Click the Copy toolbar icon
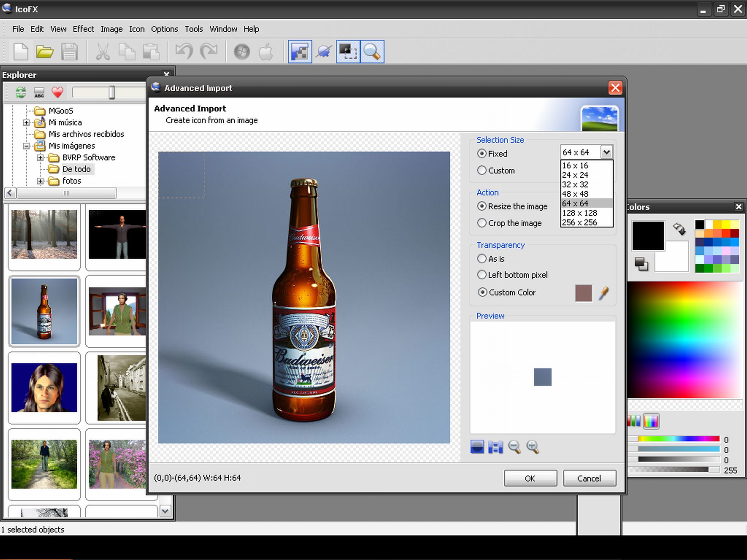The image size is (747, 560). 127,52
